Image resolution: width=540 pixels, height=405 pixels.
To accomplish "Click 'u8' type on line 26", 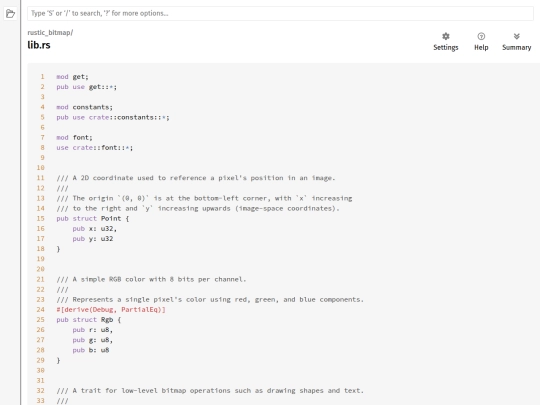I will (105, 330).
